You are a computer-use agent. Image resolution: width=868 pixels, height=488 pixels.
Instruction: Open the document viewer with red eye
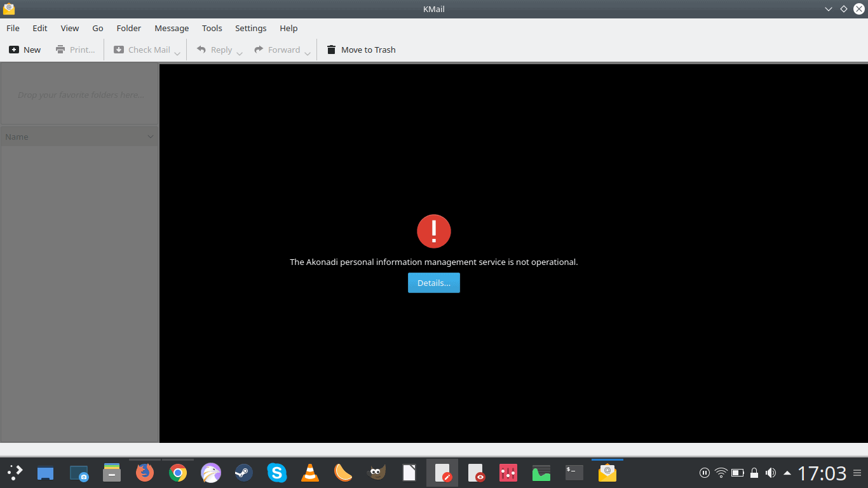(x=476, y=473)
